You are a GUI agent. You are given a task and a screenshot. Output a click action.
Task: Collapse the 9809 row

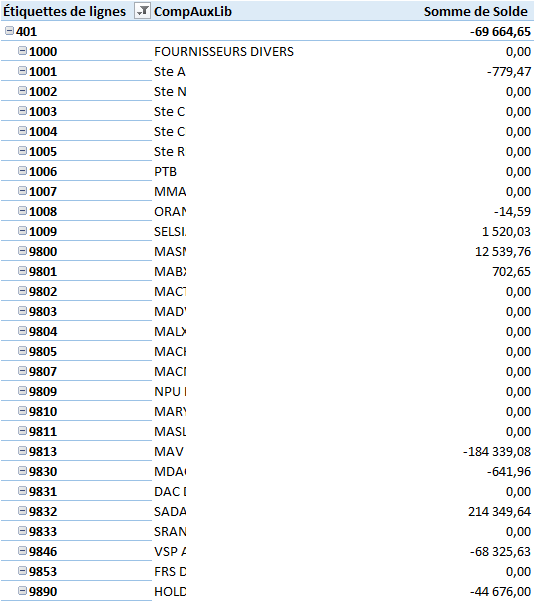tap(23, 391)
